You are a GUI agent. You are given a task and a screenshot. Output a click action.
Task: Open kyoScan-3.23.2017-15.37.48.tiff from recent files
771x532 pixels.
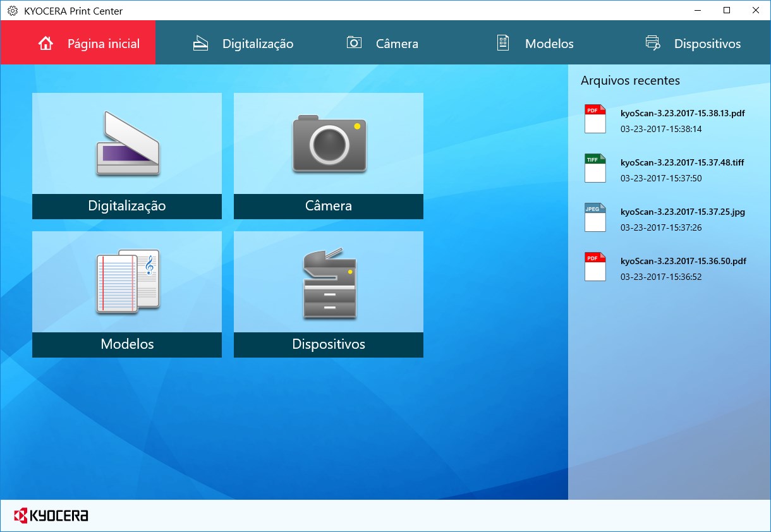pyautogui.click(x=683, y=162)
